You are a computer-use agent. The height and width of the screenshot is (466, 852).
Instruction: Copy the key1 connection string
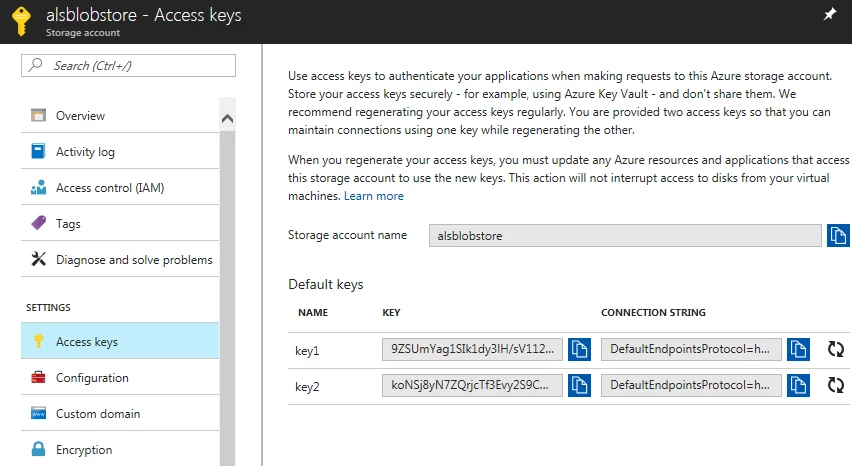797,349
